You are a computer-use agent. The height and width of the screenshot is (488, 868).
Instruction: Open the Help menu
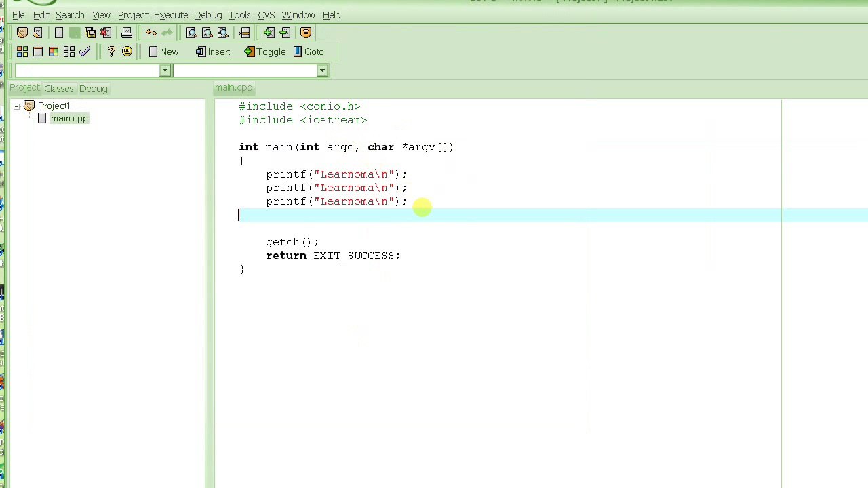click(332, 15)
